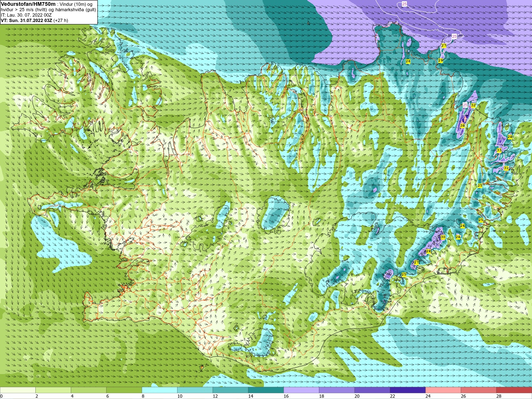Image resolution: width=532 pixels, height=399 pixels.
Task: Click the legend tick label "28"
Action: tap(499, 396)
